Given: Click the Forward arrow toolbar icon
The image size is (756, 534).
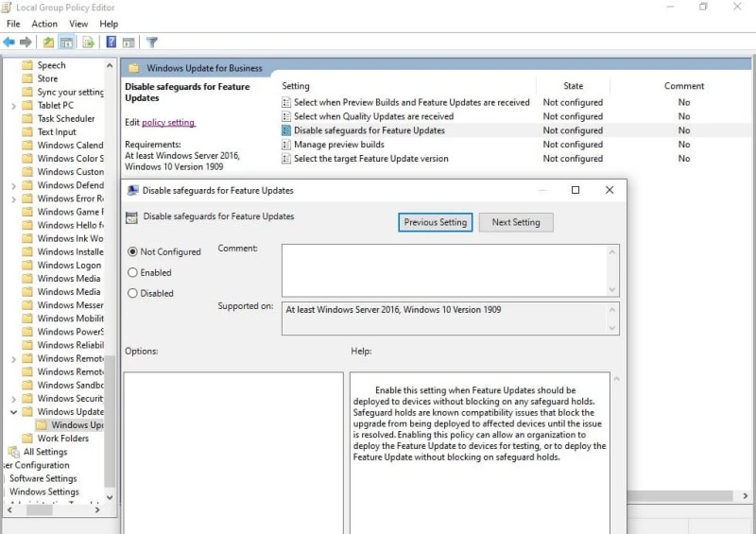Looking at the screenshot, I should (x=24, y=43).
